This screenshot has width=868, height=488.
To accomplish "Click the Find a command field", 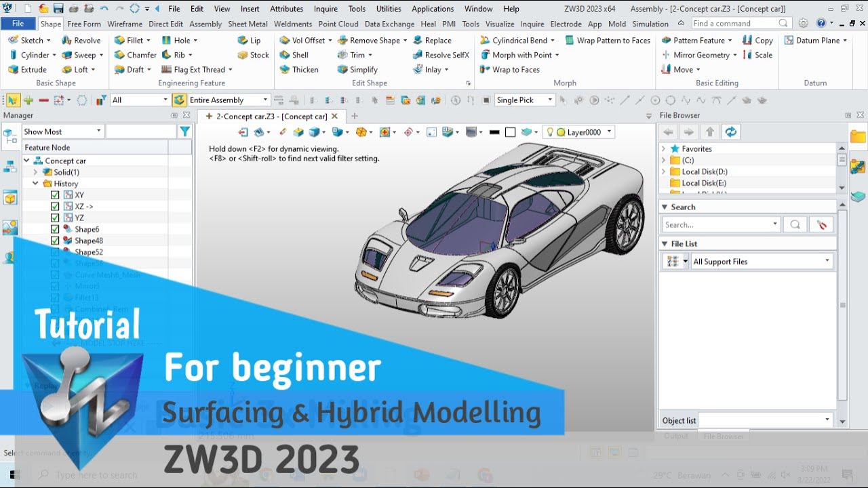I will (741, 23).
